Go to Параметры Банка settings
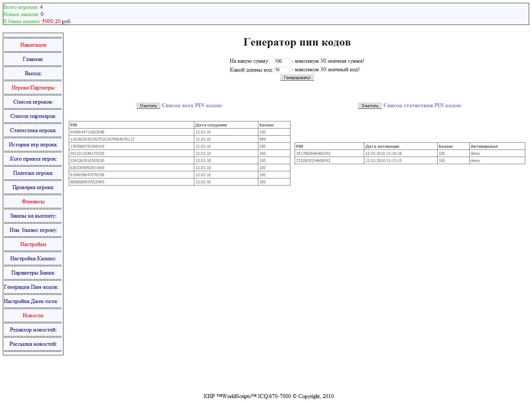 coord(33,273)
